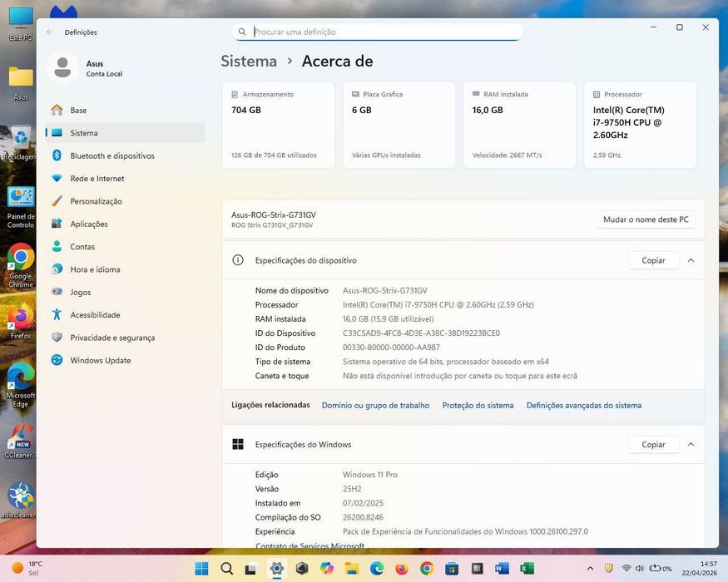Open the Armazenamento 704 GB card
Screen dimensions: 728x582
[279, 126]
